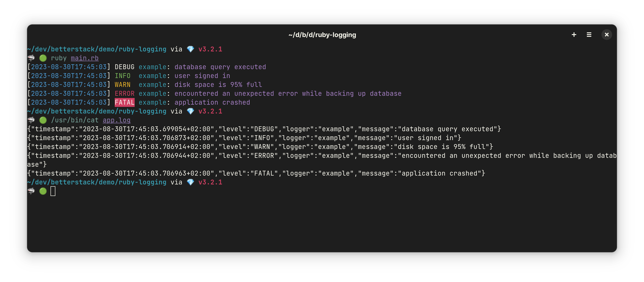
Task: Click the window title ~/d/b/d/ruby-logging
Action: tap(322, 35)
